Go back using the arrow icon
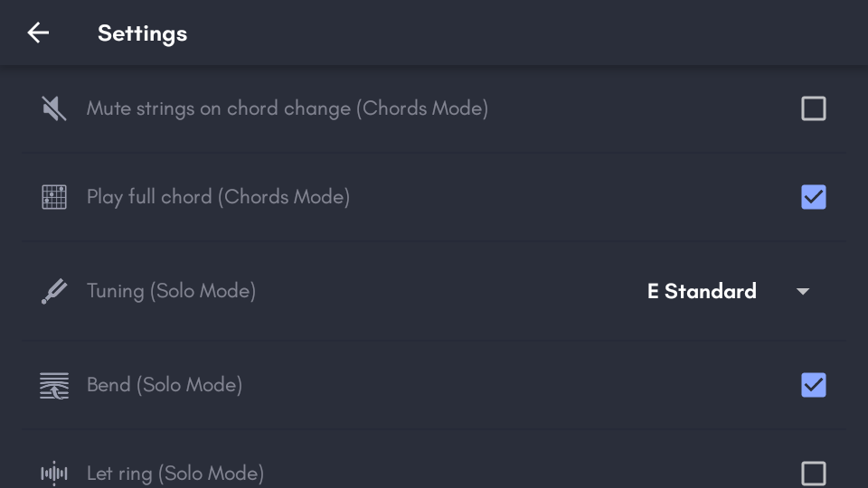868x488 pixels. pos(38,33)
